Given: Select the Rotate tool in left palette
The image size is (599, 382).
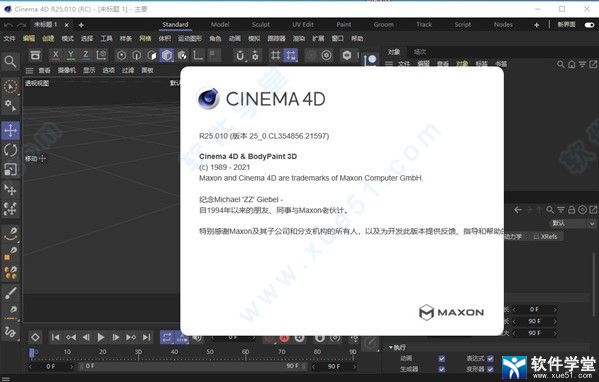Looking at the screenshot, I should coord(10,150).
